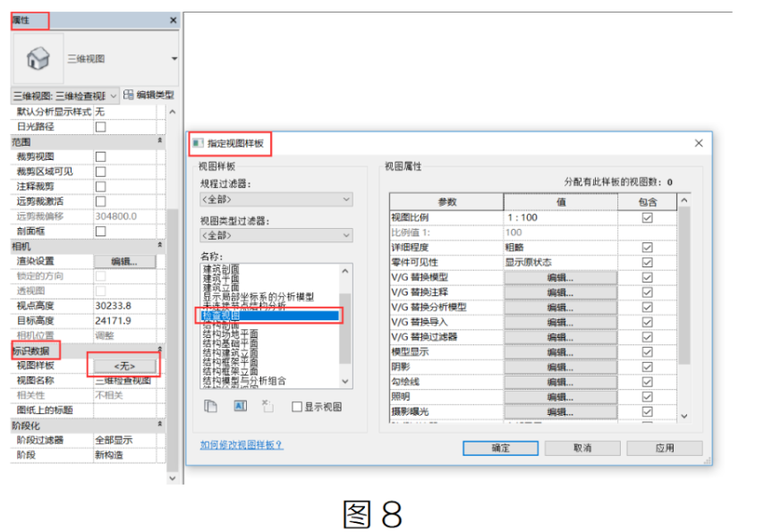Click the 确定 button
Viewport: 764px width, 532px height.
tap(500, 448)
